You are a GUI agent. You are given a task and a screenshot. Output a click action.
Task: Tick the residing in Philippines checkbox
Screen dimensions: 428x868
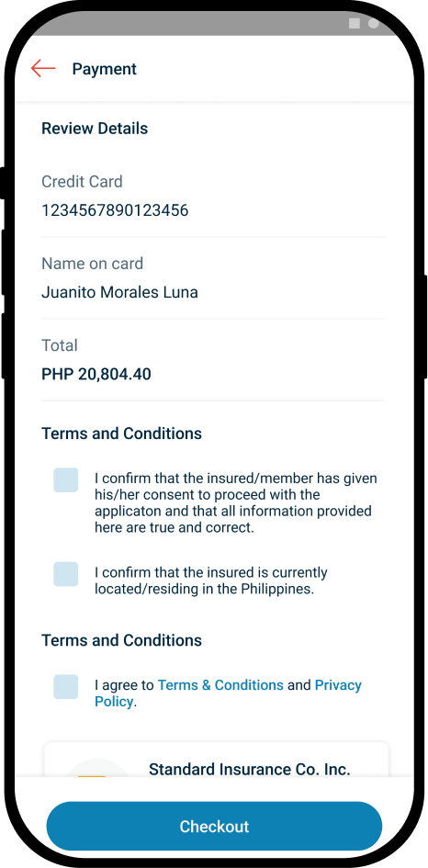66,574
